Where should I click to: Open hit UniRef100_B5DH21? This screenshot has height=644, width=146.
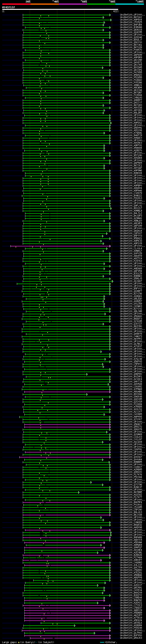pyautogui.click(x=131, y=238)
